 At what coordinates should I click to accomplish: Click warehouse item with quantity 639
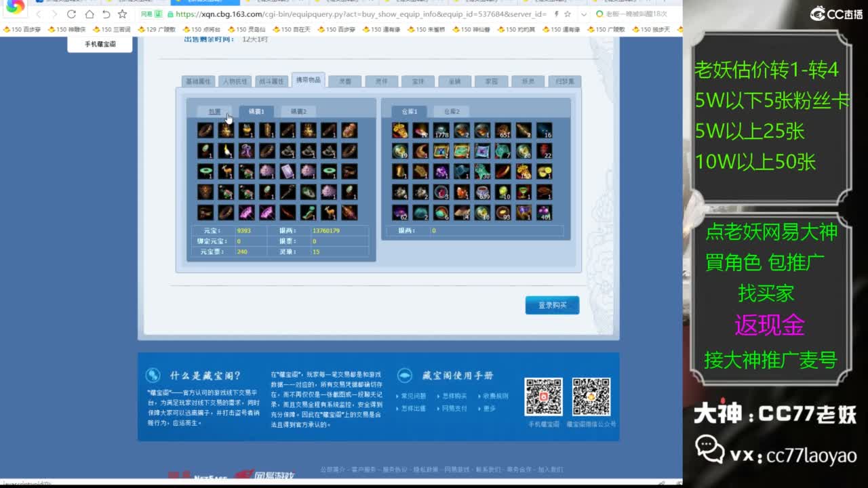(x=482, y=192)
